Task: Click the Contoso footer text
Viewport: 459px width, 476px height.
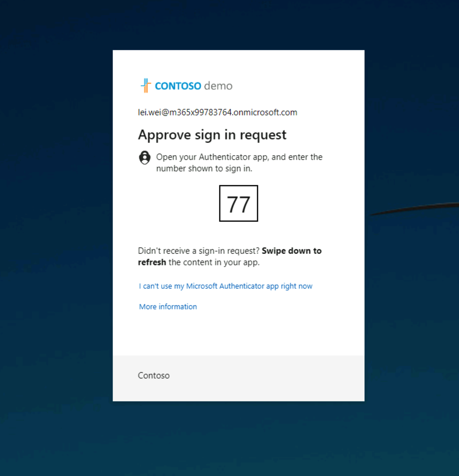Action: tap(154, 375)
